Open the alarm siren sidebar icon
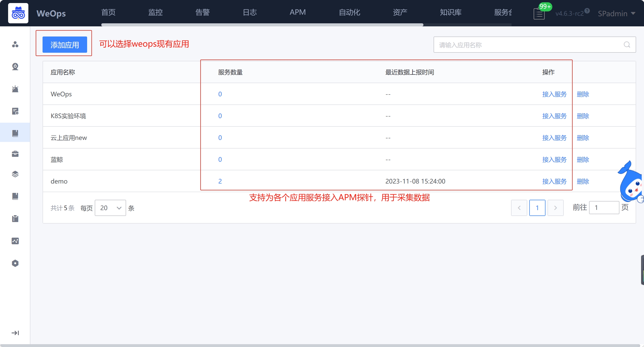644x347 pixels. tap(15, 89)
